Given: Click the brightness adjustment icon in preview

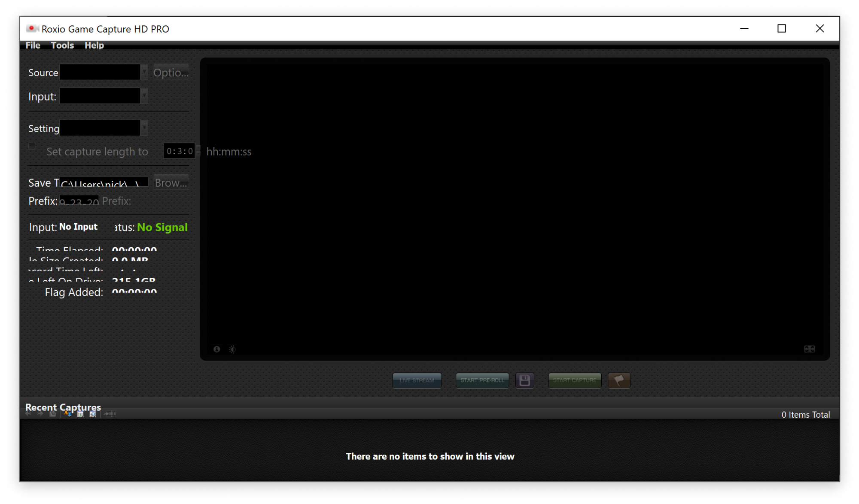Looking at the screenshot, I should 232,349.
